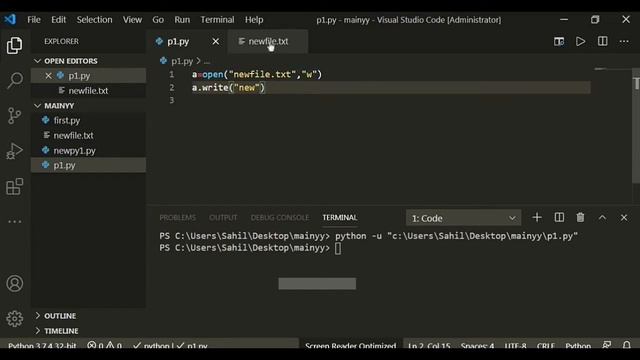Image resolution: width=640 pixels, height=360 pixels.
Task: Open newpy1.py from the MAINYY folder
Action: pyautogui.click(x=89, y=151)
